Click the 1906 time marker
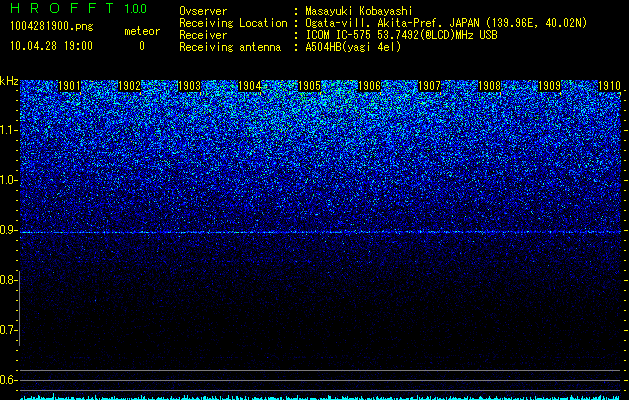The image size is (629, 400). tap(369, 86)
